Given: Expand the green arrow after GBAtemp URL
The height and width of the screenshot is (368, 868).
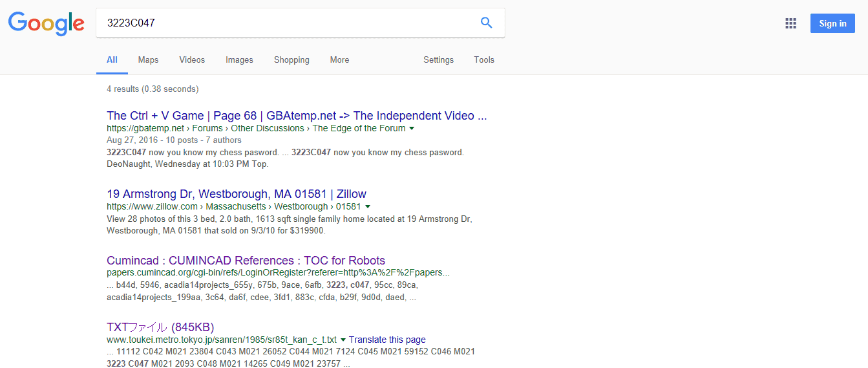Looking at the screenshot, I should tap(412, 129).
